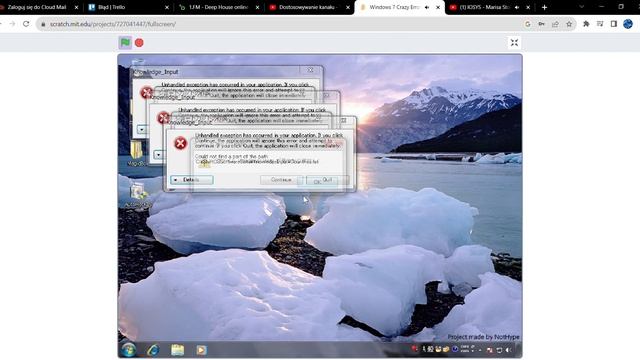Click the password key icon in address bar
640x360 pixels.
(541, 24)
